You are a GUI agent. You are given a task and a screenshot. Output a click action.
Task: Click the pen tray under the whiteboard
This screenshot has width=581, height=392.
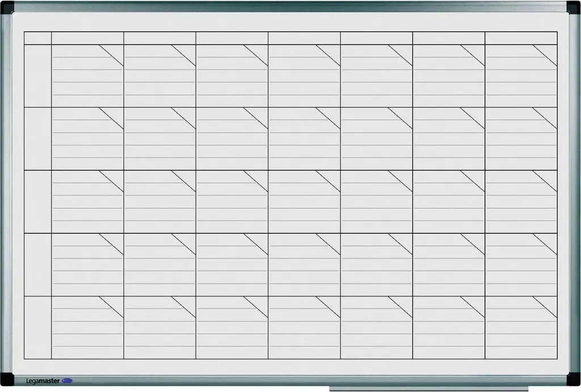point(429,389)
